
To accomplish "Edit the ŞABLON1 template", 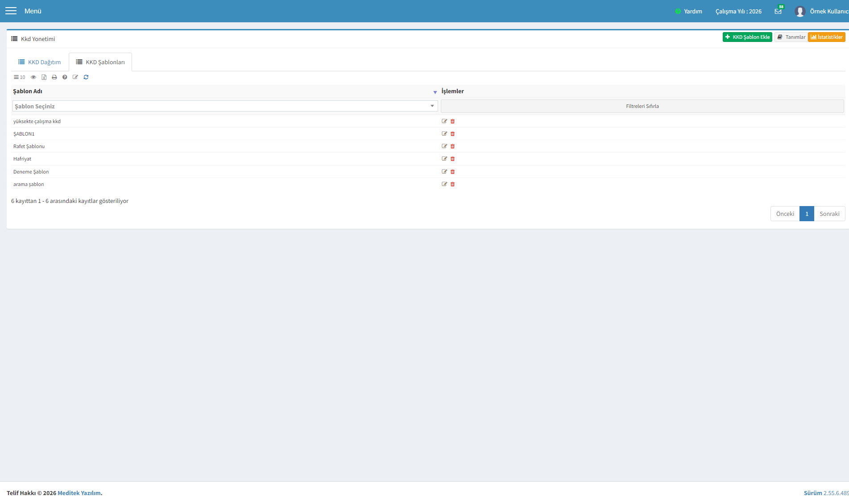I will [444, 134].
